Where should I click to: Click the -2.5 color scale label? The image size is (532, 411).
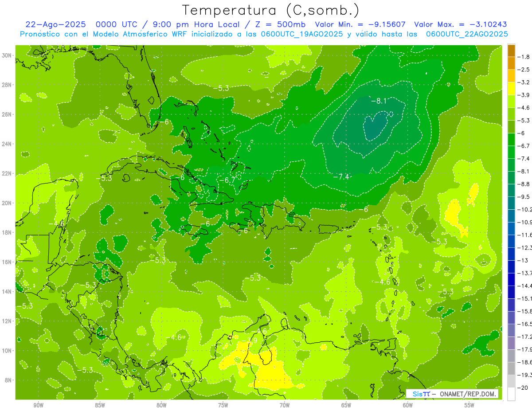click(524, 70)
